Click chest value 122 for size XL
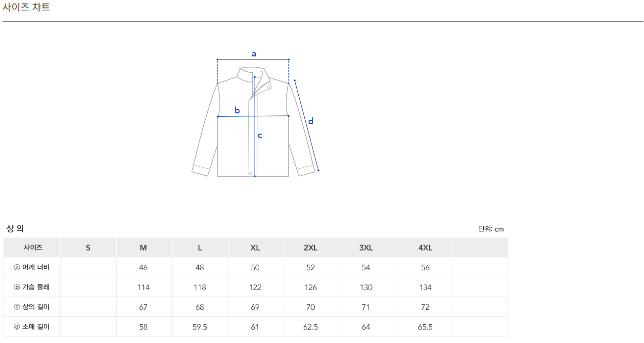Image resolution: width=644 pixels, height=343 pixels. point(255,287)
